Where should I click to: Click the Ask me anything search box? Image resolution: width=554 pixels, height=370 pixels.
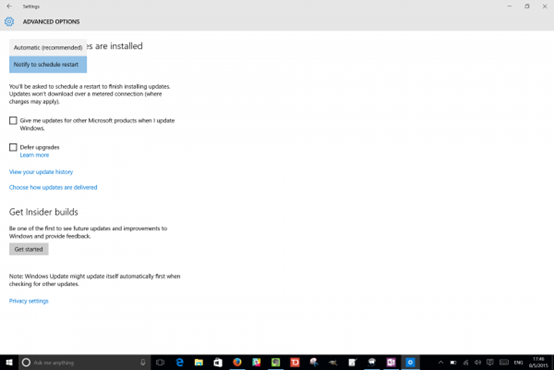85,362
